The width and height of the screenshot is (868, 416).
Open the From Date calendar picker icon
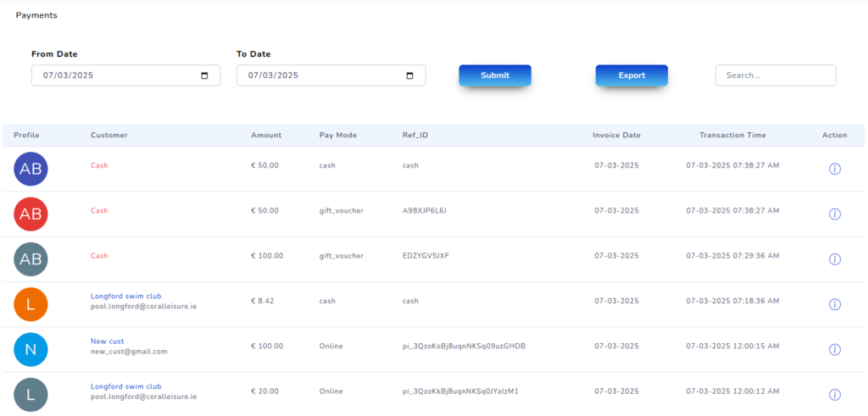204,75
